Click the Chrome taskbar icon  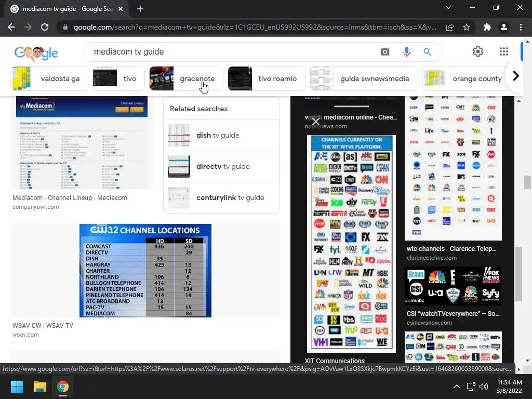tap(63, 387)
